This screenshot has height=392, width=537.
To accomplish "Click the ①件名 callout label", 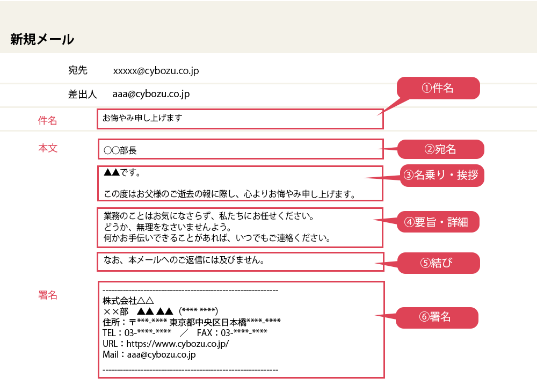I will coord(438,89).
